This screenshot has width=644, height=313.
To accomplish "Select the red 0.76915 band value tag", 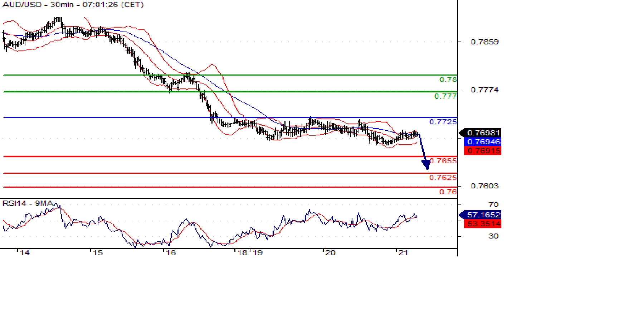I will (483, 151).
